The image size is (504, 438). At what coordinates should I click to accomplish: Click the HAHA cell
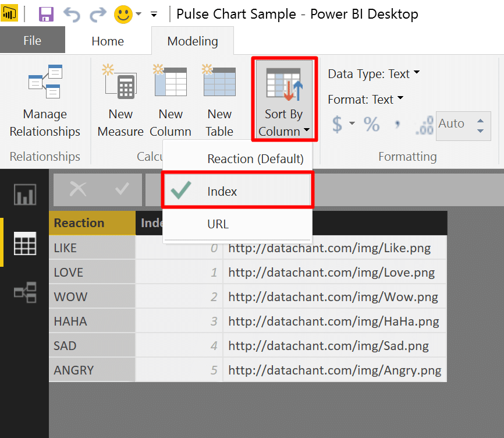pos(93,322)
